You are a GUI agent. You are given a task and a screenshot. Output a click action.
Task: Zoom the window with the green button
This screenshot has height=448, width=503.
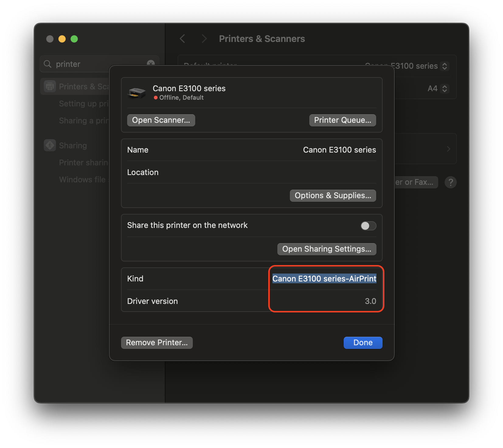tap(74, 39)
